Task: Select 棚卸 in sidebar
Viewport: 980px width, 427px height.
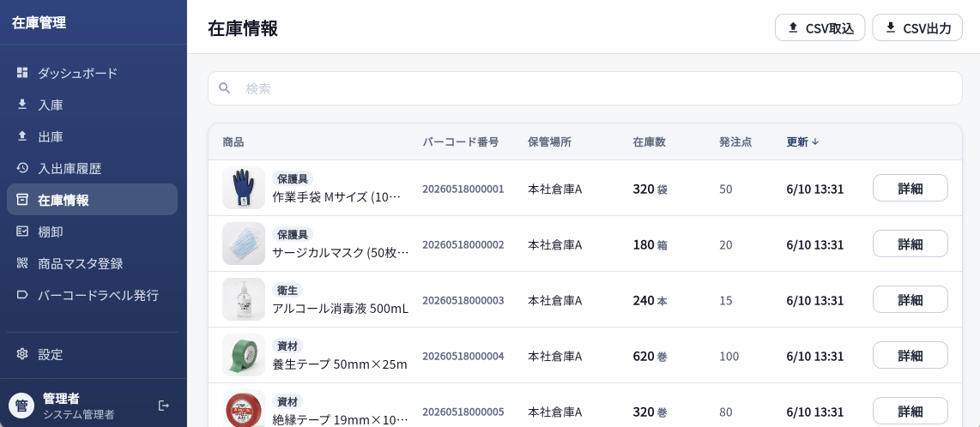Action: click(x=92, y=232)
